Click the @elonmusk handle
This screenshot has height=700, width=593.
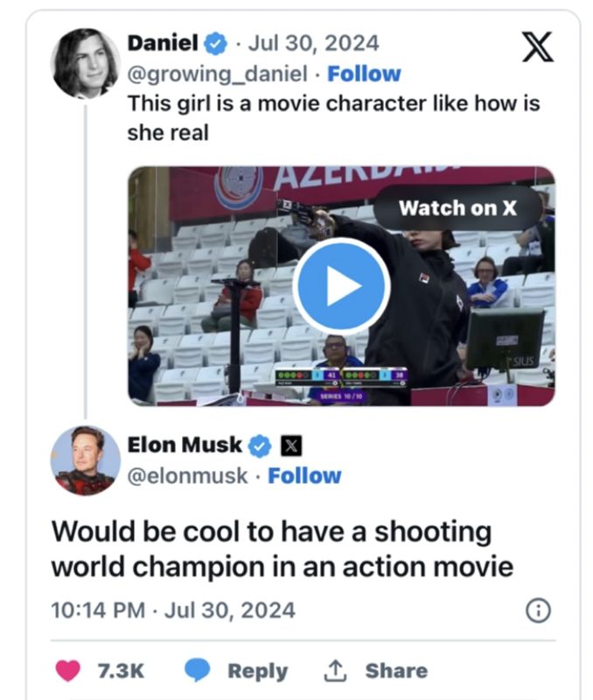point(188,476)
